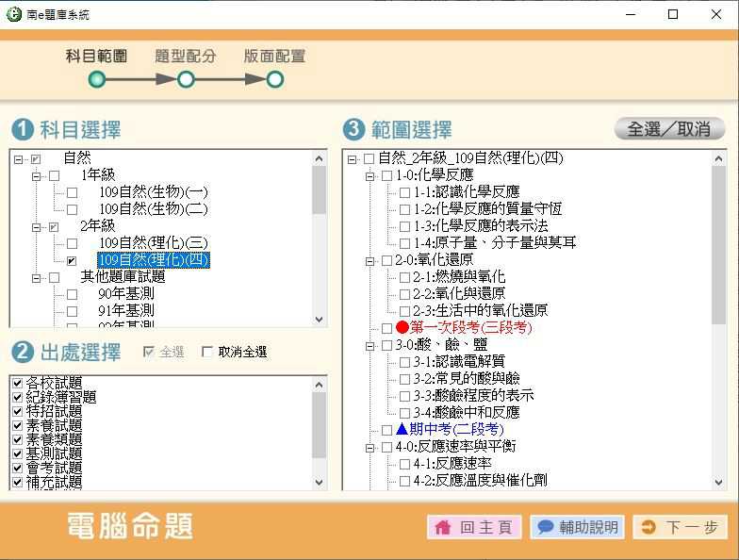This screenshot has width=739, height=560.
Task: Uncheck 基測試題 source checkbox
Action: click(x=17, y=453)
